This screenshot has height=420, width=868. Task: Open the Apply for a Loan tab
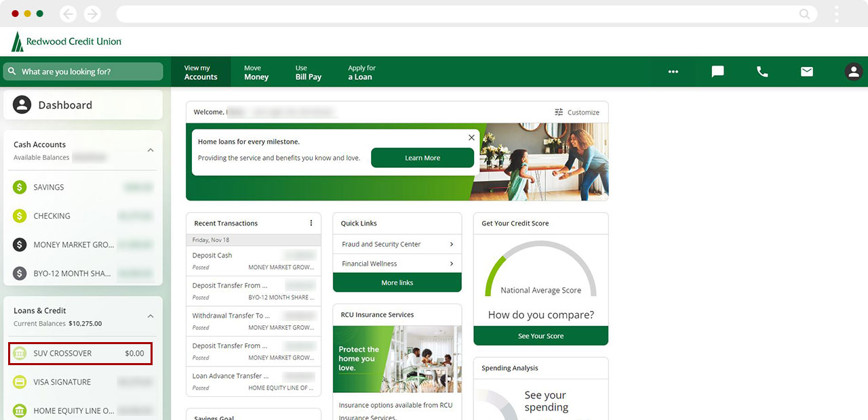click(361, 72)
